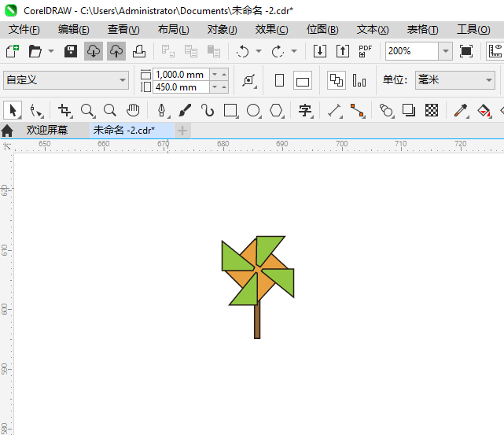Select the Pan hand tool
Screen dimensions: 504x435
pyautogui.click(x=133, y=110)
